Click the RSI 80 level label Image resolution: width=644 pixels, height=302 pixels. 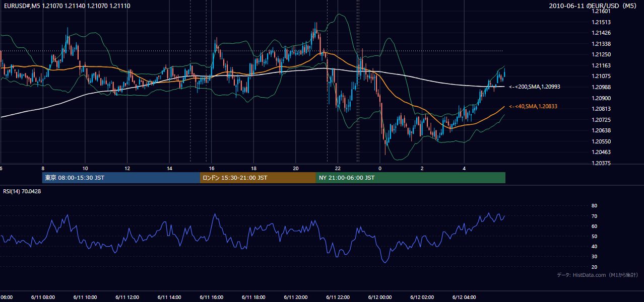pos(594,206)
